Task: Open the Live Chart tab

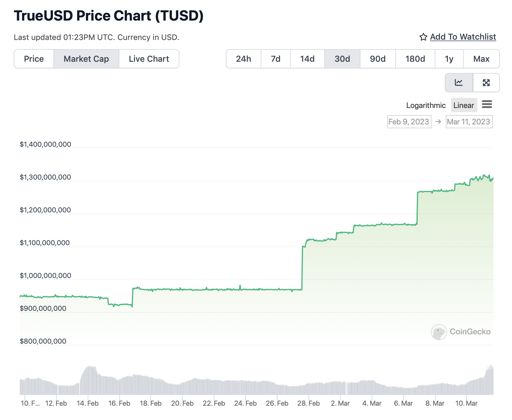Action: pos(149,59)
